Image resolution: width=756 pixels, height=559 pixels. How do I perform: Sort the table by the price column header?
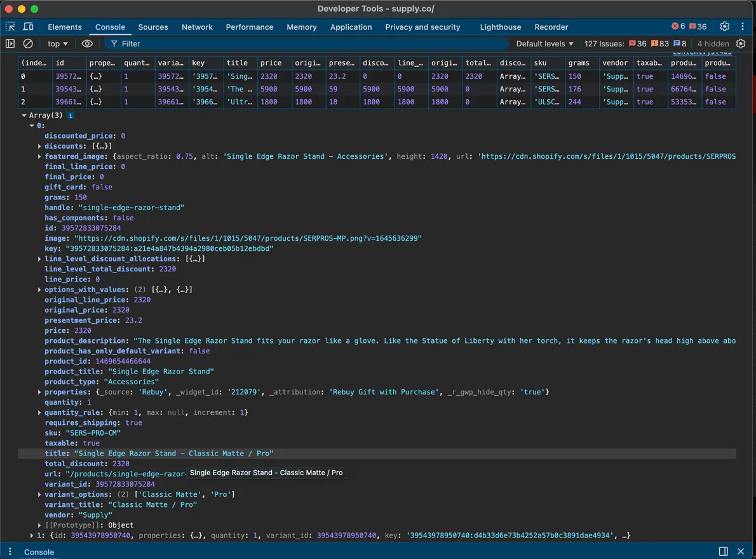click(274, 63)
